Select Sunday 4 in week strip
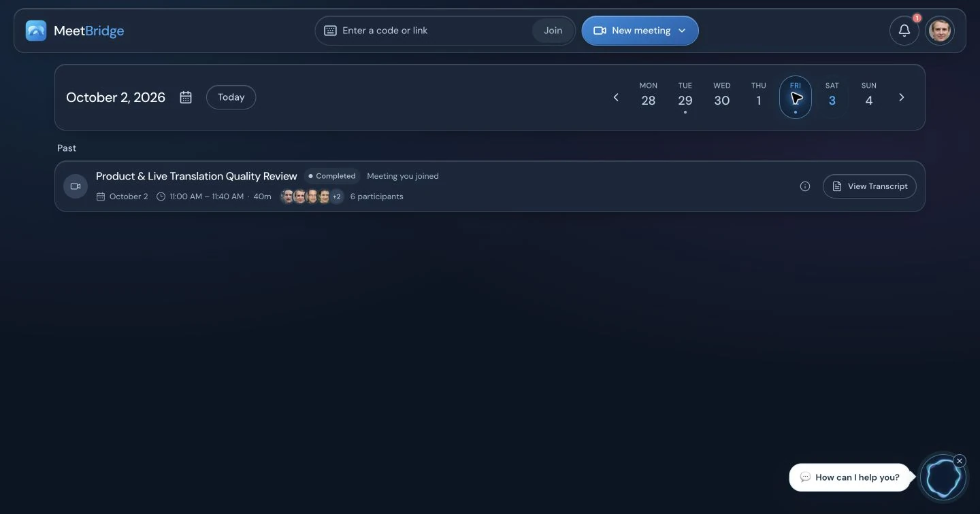 tap(869, 96)
